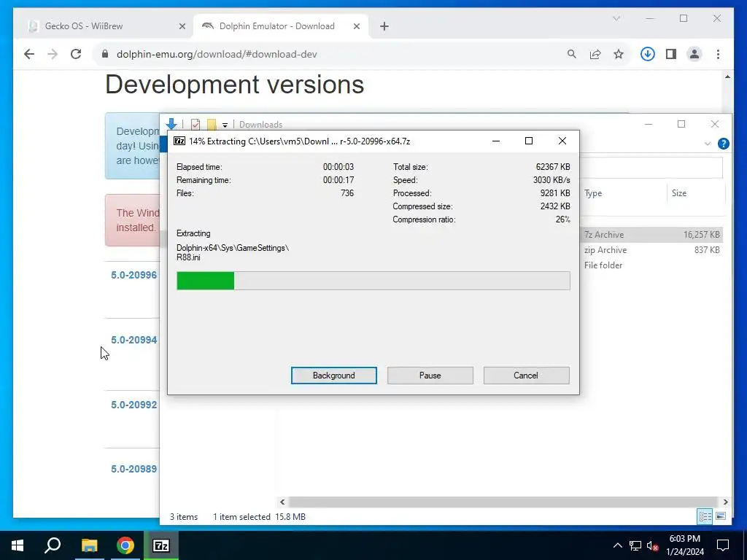Reload the Dolphin download page

pos(76,54)
